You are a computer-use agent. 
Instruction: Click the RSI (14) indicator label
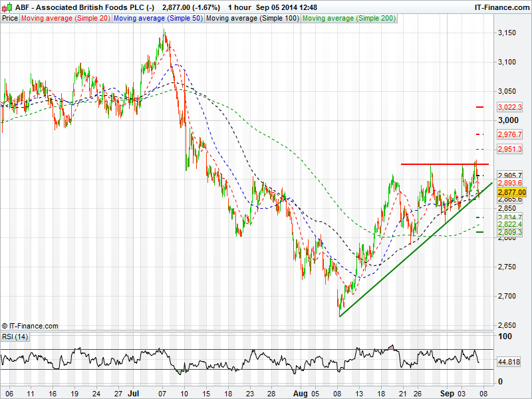pyautogui.click(x=17, y=336)
